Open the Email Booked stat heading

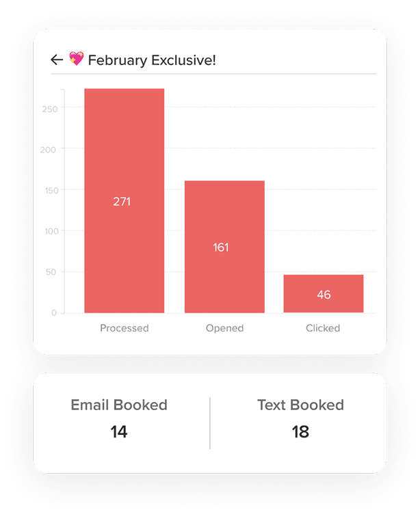point(119,405)
